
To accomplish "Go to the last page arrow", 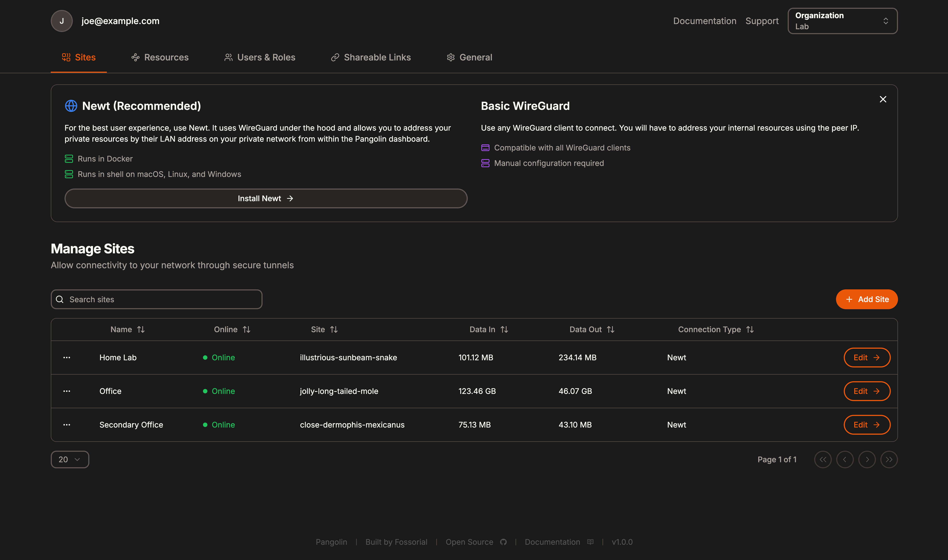I will coord(889,459).
